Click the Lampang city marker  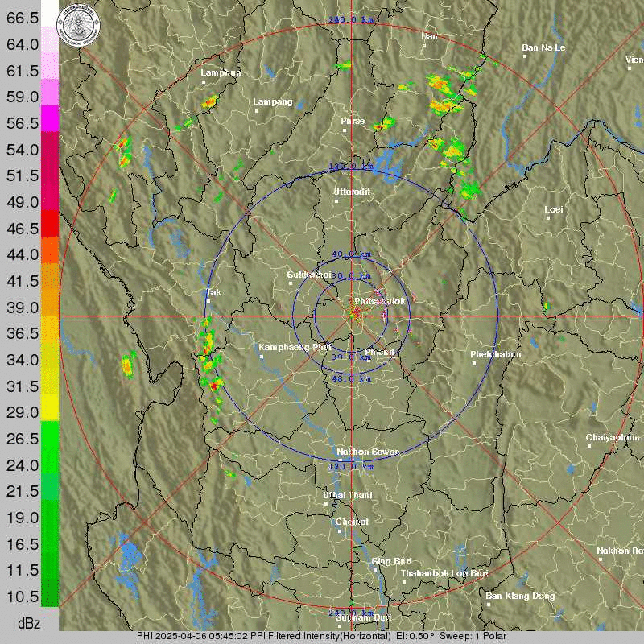[258, 110]
